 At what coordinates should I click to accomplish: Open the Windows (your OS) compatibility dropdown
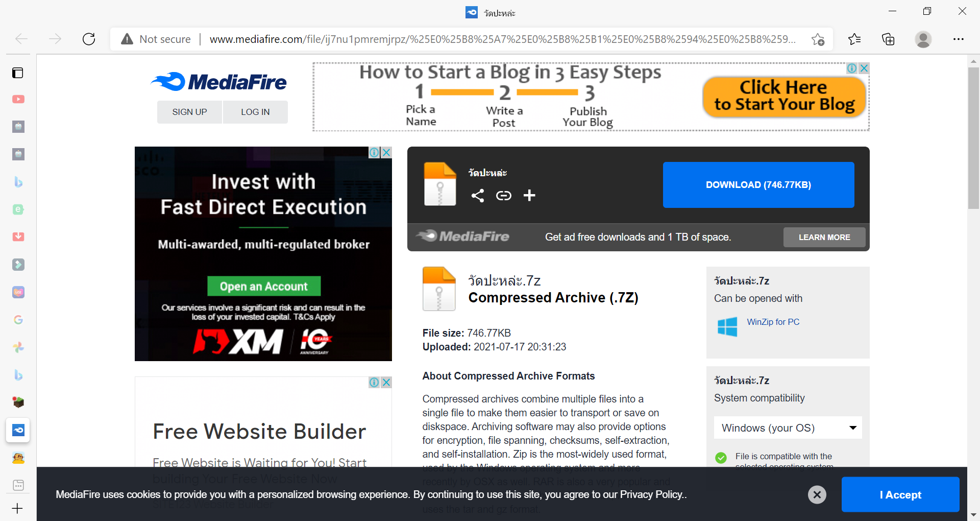click(788, 428)
